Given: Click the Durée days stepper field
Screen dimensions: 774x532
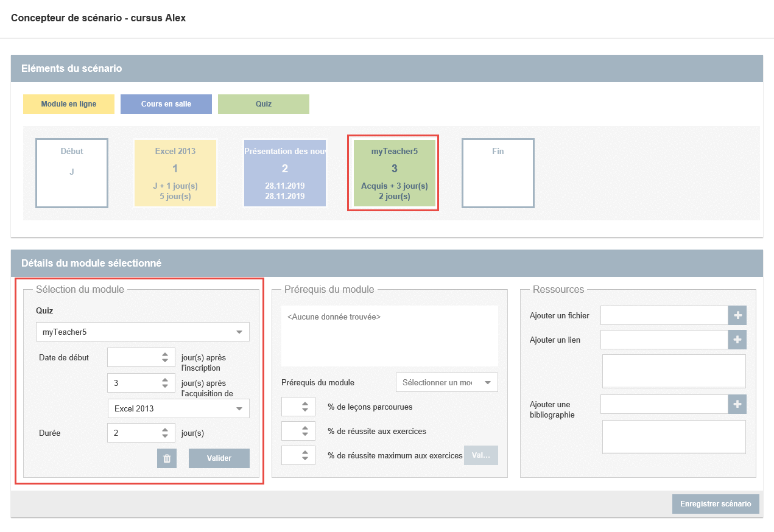Looking at the screenshot, I should click(x=133, y=433).
